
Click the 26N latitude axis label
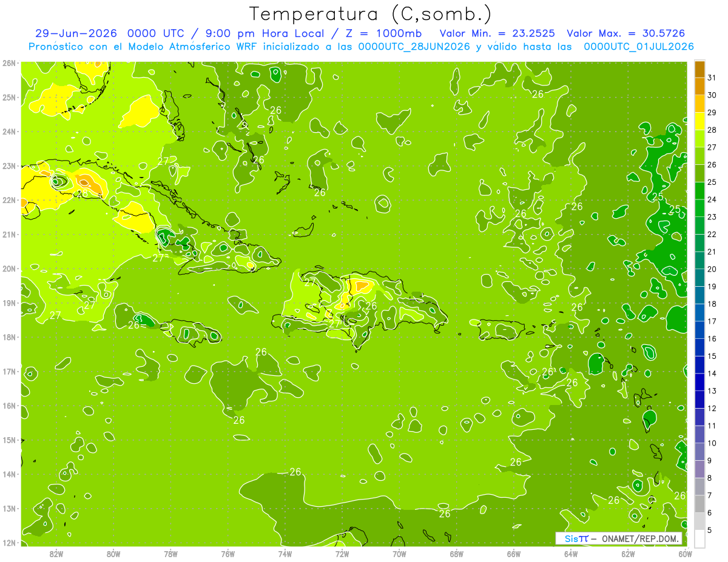9,63
